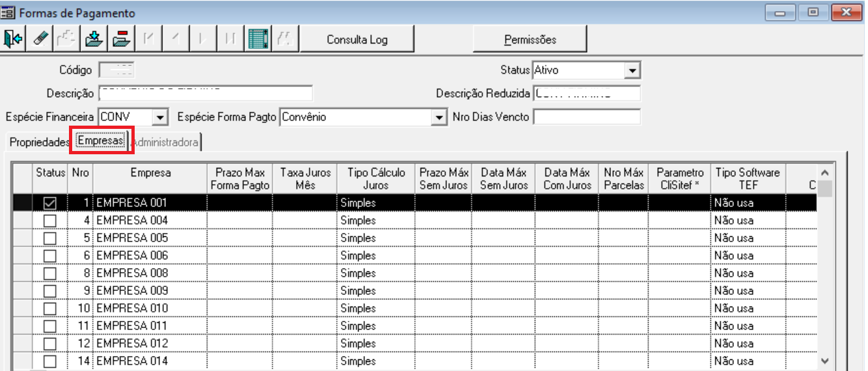Check Status checkbox for EMPRESA 014
The width and height of the screenshot is (868, 371).
49,361
